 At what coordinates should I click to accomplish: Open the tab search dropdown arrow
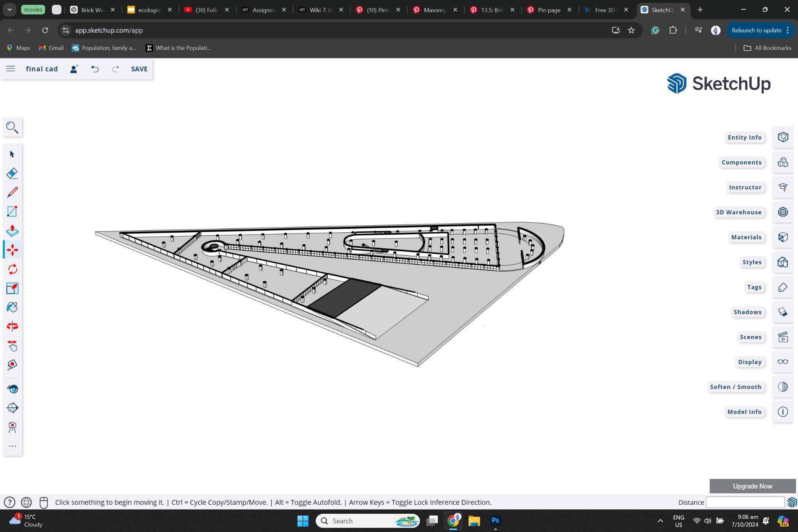coord(9,10)
